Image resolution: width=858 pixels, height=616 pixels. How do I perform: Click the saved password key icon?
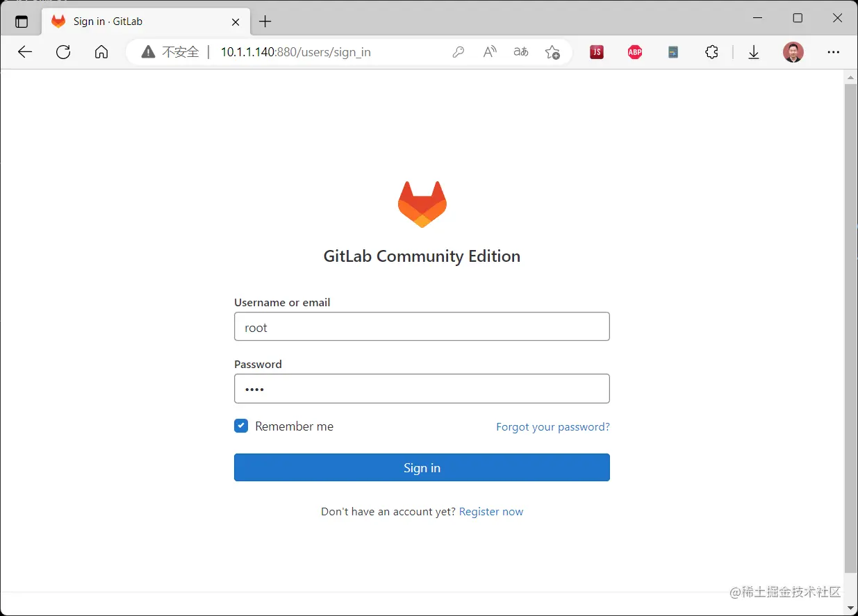coord(458,51)
